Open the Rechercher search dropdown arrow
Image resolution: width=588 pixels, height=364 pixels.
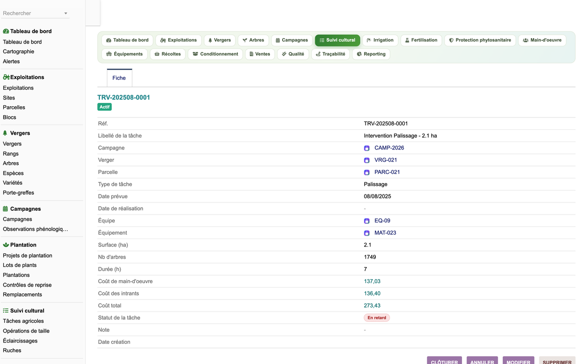click(x=66, y=13)
